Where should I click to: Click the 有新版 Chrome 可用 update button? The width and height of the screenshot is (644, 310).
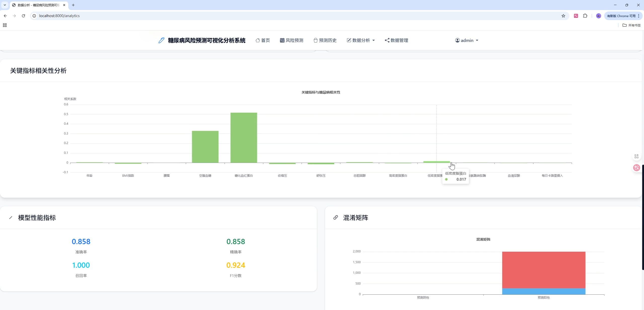click(621, 16)
